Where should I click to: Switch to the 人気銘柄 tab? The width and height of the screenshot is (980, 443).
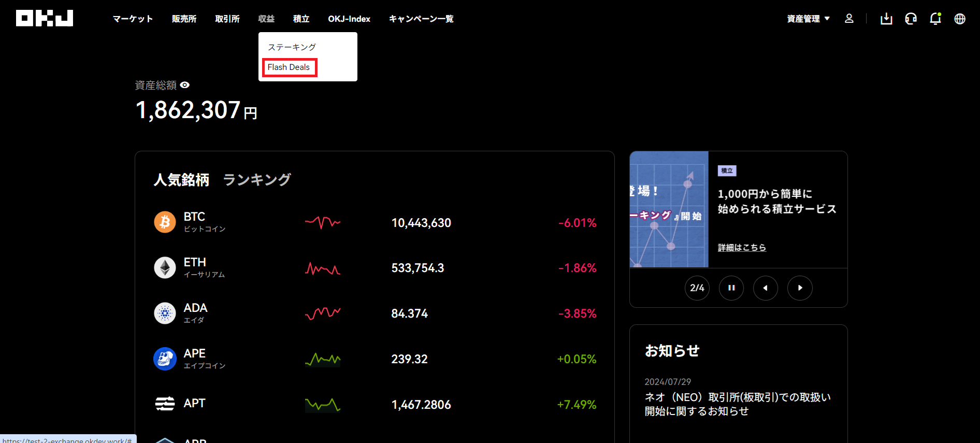(181, 180)
